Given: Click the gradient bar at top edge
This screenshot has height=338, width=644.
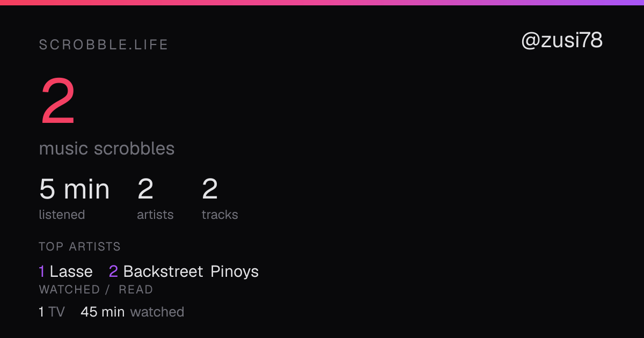Looking at the screenshot, I should pos(322,2).
